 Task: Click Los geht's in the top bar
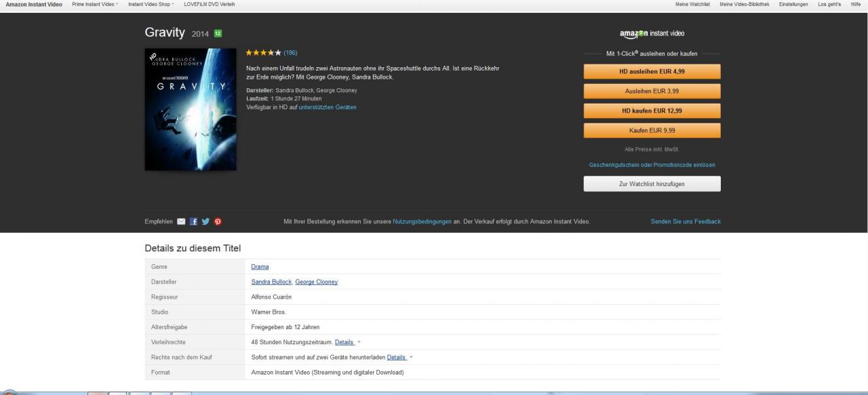(x=829, y=5)
